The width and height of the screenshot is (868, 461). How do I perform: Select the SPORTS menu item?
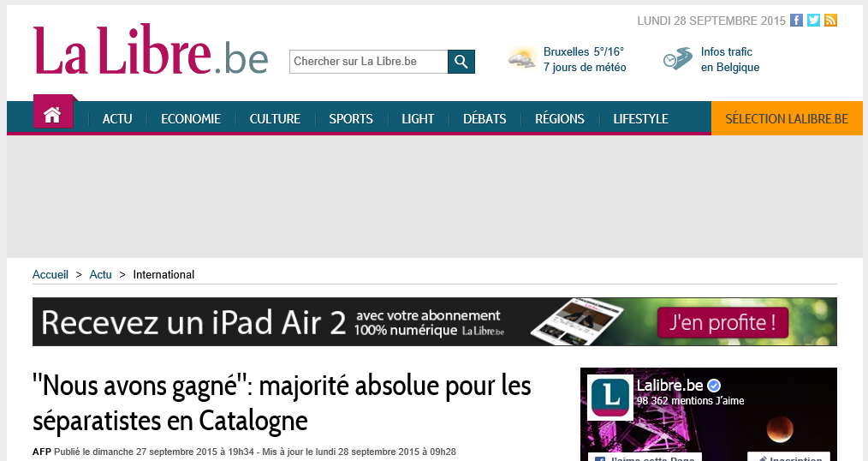pyautogui.click(x=351, y=119)
